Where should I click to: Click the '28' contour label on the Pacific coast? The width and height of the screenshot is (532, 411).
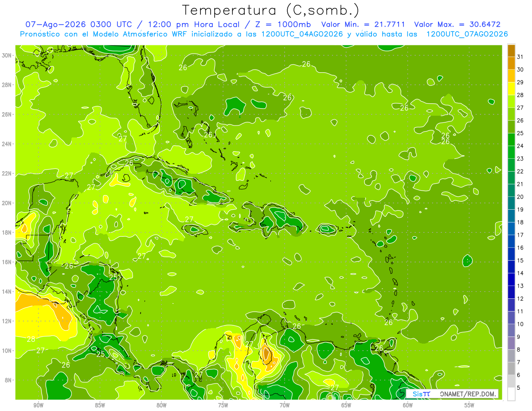click(31, 340)
